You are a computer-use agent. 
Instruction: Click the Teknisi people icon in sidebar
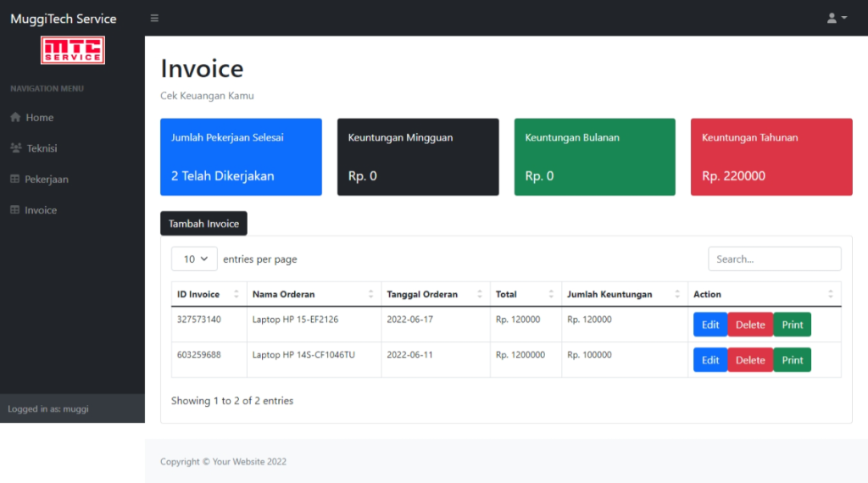click(x=16, y=147)
